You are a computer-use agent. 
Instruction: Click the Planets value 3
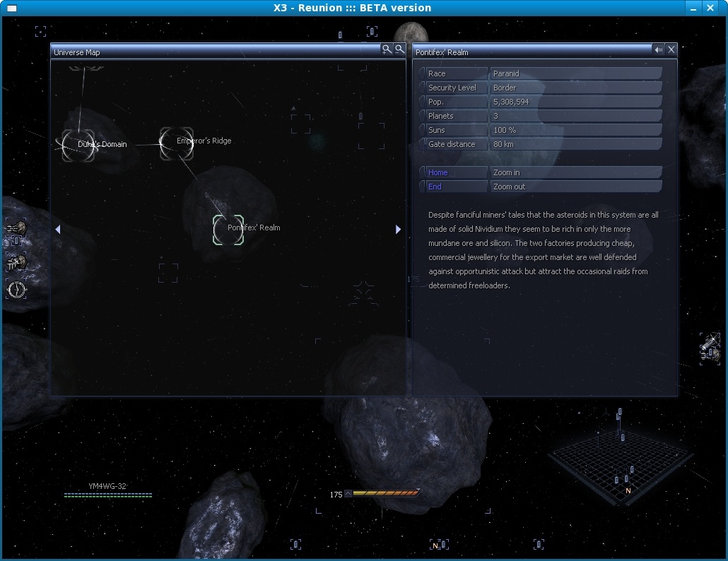(576, 116)
